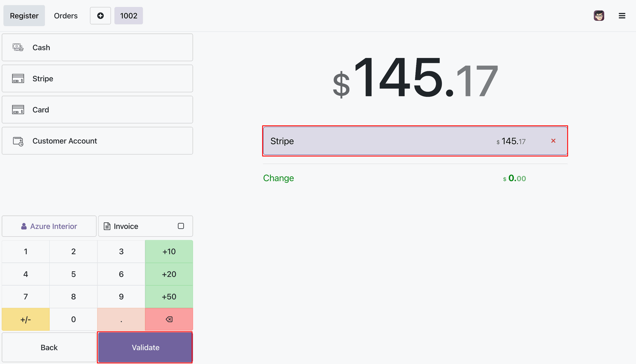Add +50 to the payment amount
The image size is (636, 364).
[169, 296]
